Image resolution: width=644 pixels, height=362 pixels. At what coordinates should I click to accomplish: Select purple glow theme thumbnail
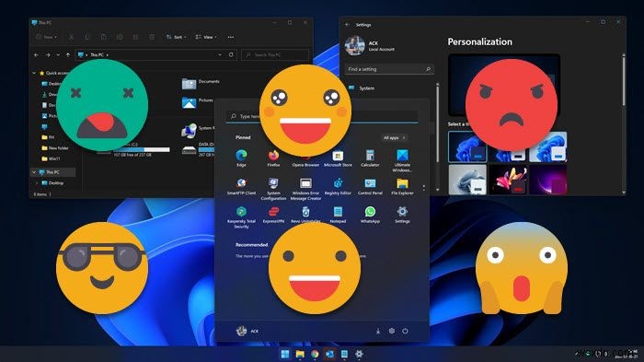coord(548,180)
